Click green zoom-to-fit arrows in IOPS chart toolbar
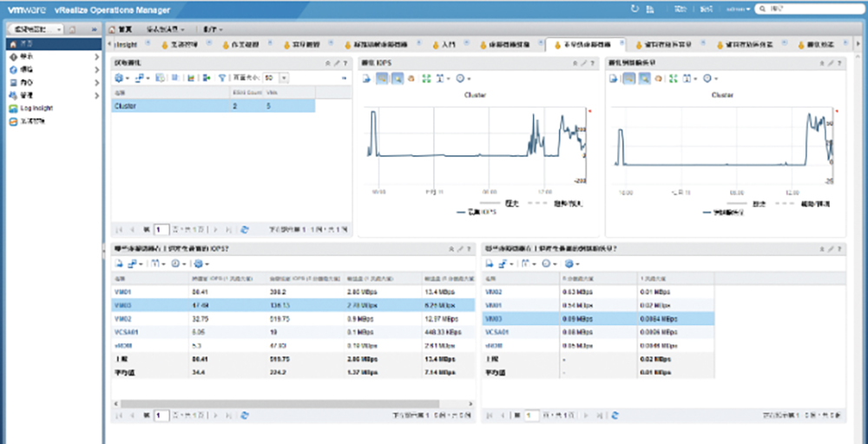This screenshot has width=868, height=444. (425, 79)
